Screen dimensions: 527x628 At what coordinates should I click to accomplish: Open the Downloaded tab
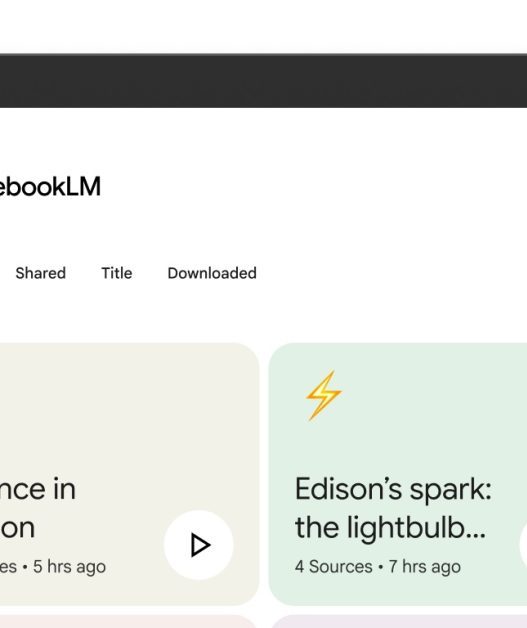pos(212,273)
